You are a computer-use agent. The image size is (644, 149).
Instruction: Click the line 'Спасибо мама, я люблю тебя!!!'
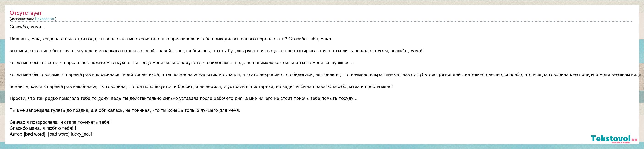[43, 128]
